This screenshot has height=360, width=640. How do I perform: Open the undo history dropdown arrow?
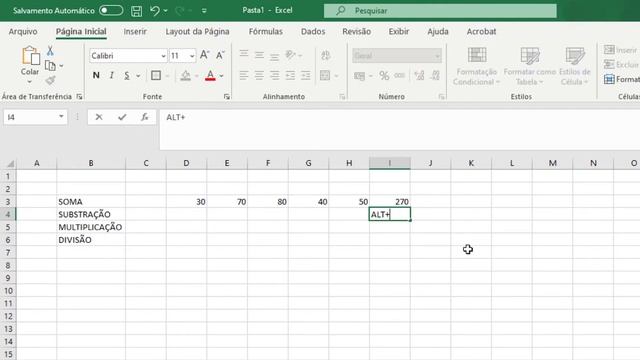(165, 11)
